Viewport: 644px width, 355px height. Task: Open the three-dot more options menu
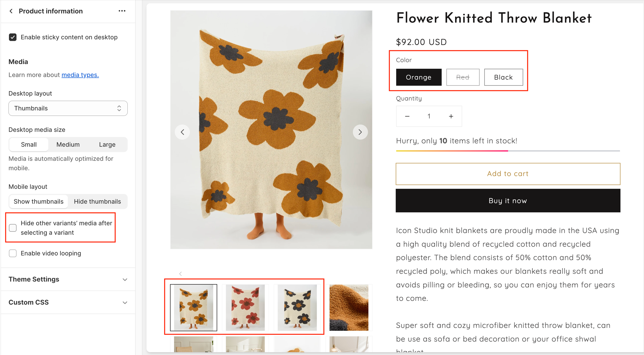click(x=122, y=11)
